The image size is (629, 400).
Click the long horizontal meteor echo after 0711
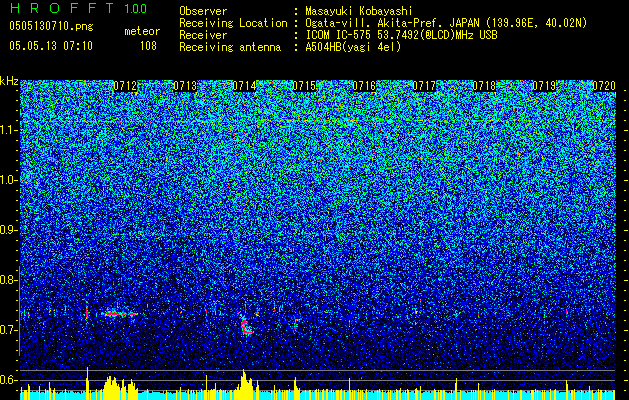click(x=119, y=314)
